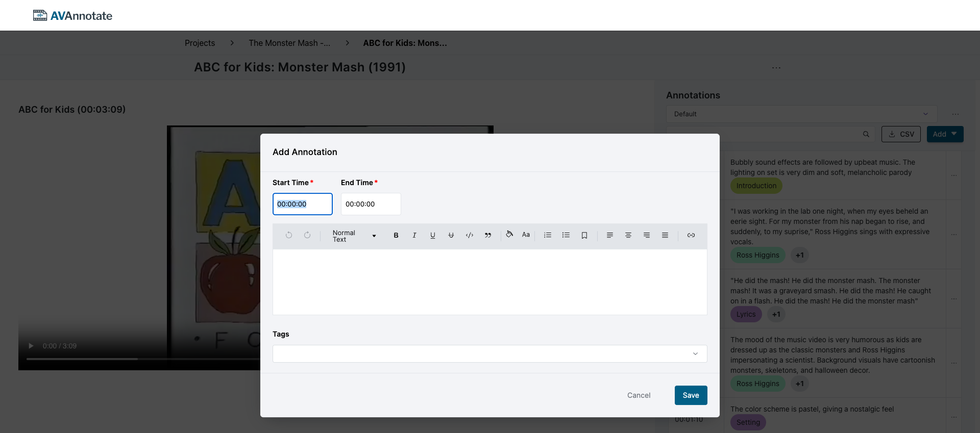Toggle underline formatting

(433, 235)
